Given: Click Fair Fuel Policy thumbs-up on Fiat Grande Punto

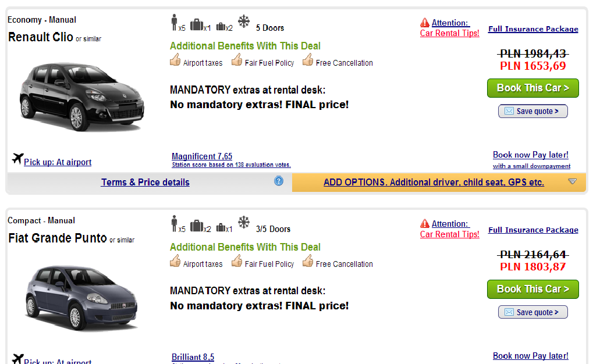Looking at the screenshot, I should coord(237,261).
